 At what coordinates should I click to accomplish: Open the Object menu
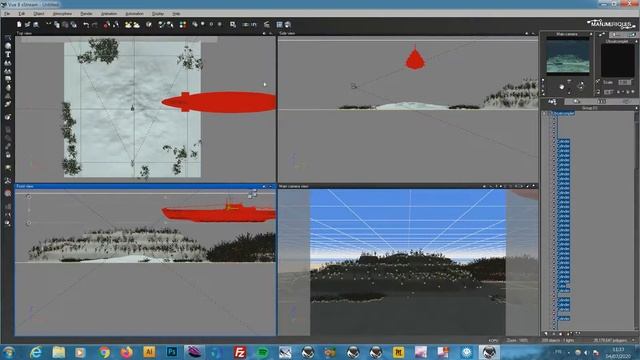[x=38, y=13]
